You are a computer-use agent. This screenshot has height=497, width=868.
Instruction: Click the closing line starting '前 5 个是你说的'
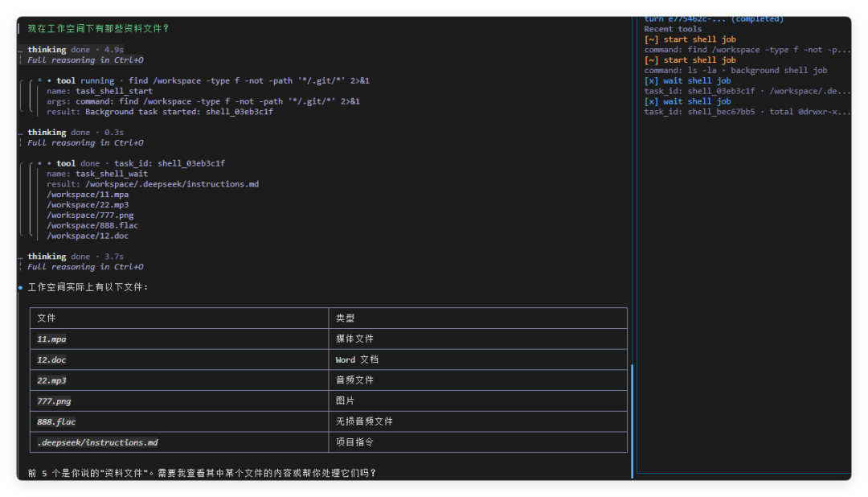[x=202, y=473]
